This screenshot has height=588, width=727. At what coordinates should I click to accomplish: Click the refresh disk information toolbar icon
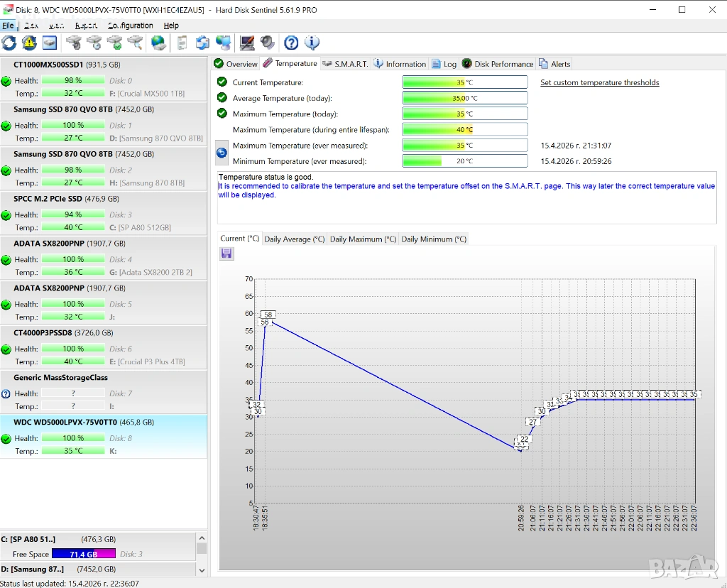[x=9, y=43]
